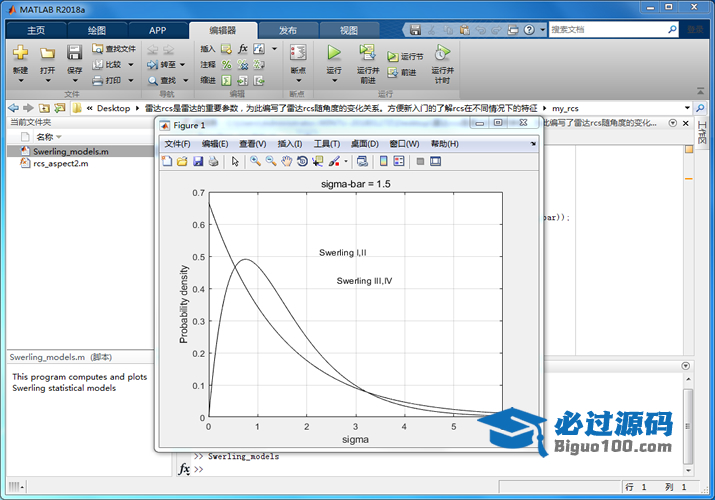This screenshot has width=715, height=500.
Task: Click the back navigation arrow in address bar
Action: point(14,108)
